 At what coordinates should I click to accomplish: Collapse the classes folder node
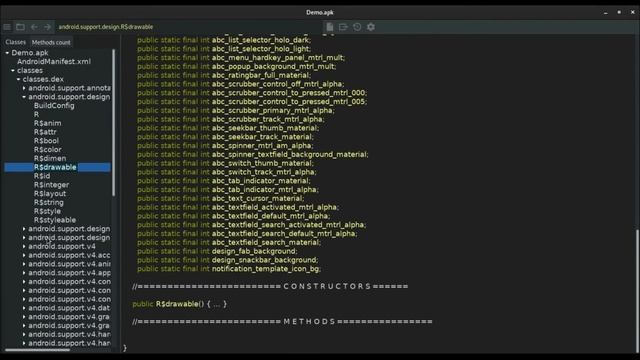(x=13, y=71)
